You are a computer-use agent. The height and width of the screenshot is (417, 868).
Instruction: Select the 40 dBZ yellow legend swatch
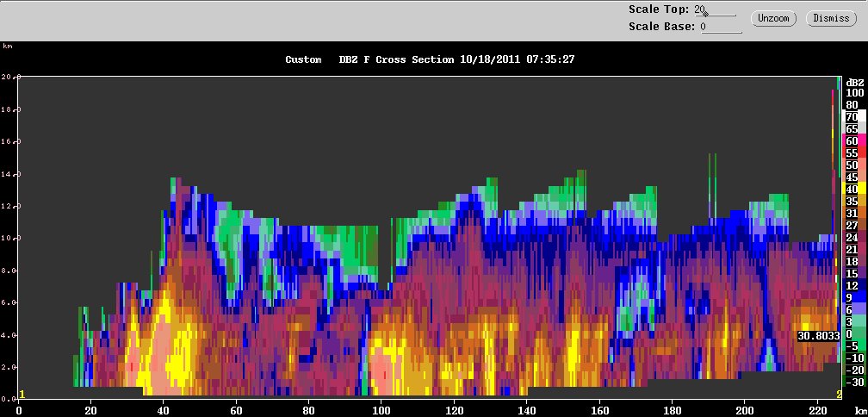[853, 189]
